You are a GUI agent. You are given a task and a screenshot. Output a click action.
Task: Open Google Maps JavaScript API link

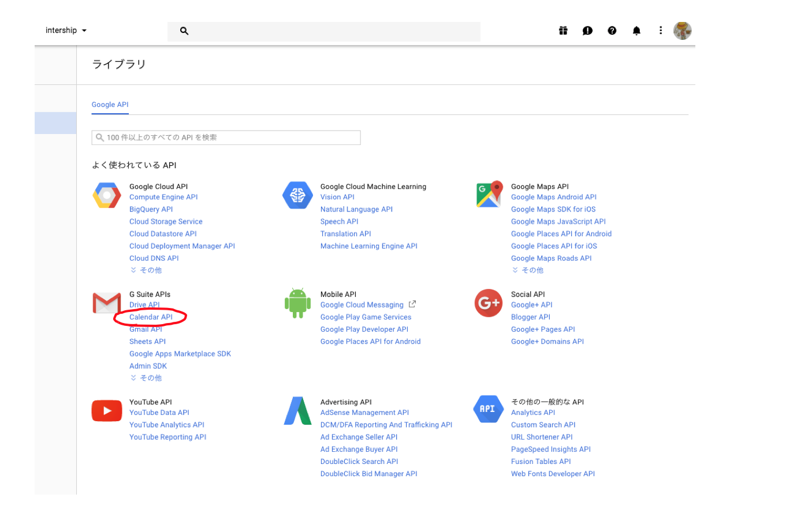coord(558,221)
